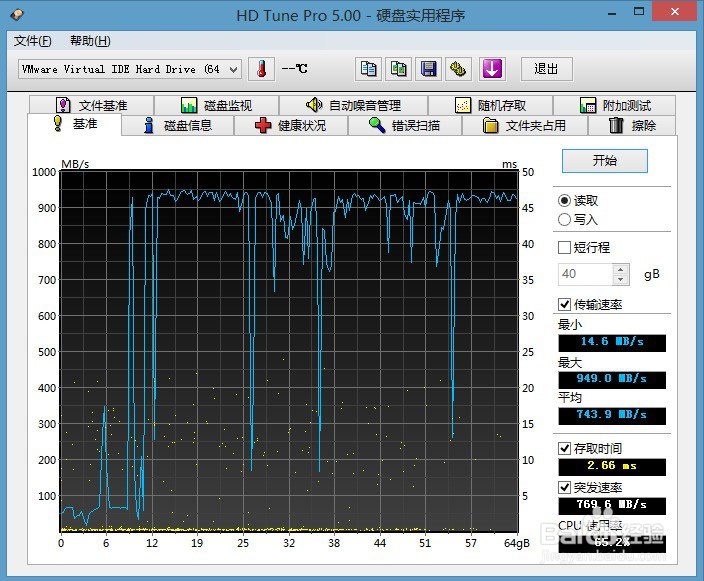The height and width of the screenshot is (581, 704).
Task: Minimize the HD Tune Pro window
Action: [612, 11]
